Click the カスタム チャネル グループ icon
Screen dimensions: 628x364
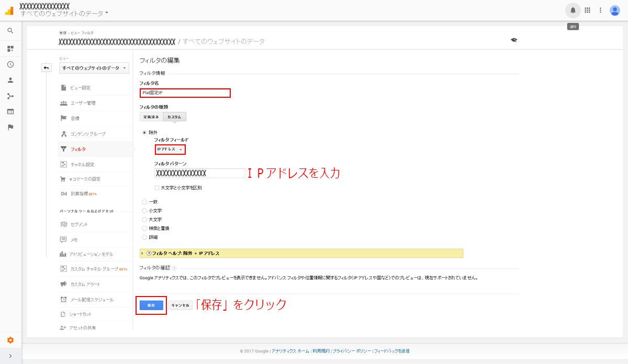click(x=63, y=269)
